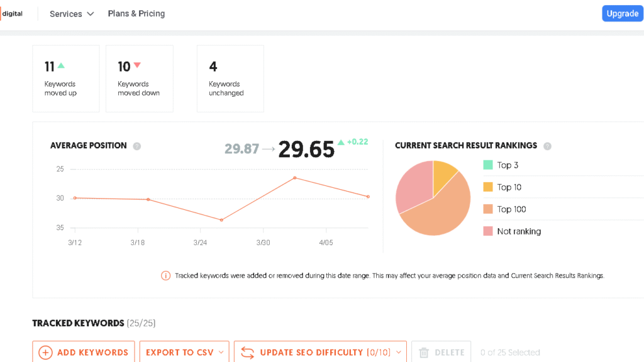Image resolution: width=644 pixels, height=362 pixels.
Task: Open the Update SEO Difficulty dropdown chevron
Action: 399,352
